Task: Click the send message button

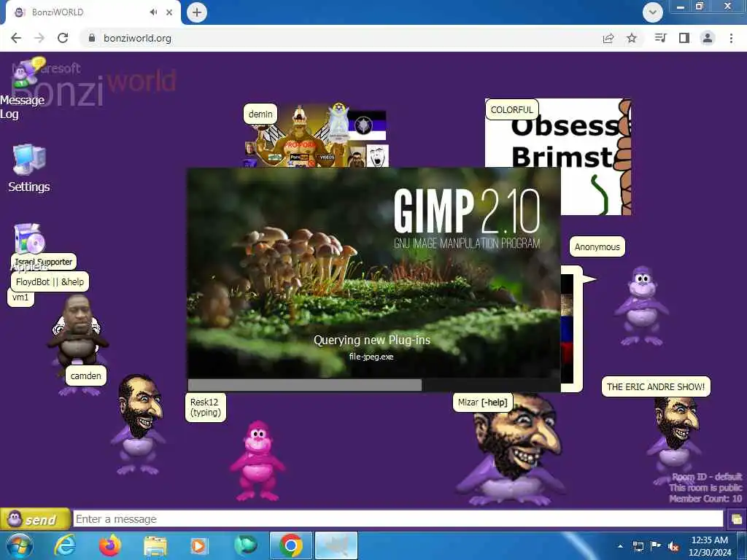Action: (35, 519)
